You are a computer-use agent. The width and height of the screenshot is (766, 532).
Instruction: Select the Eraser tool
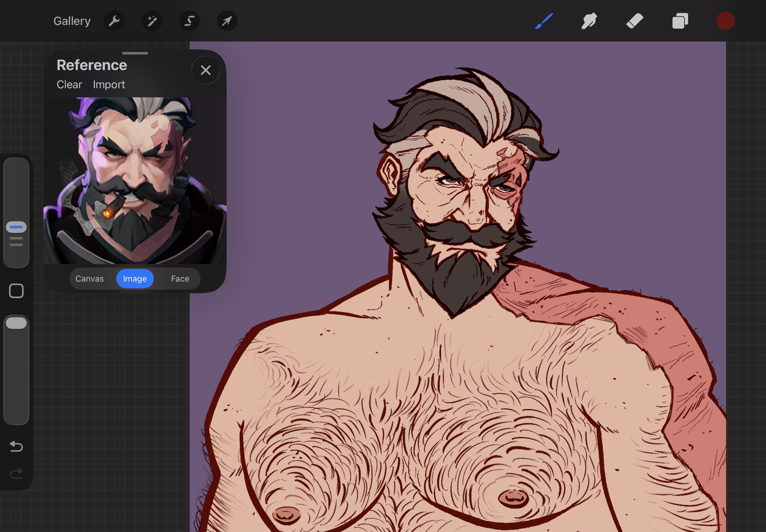pos(635,21)
